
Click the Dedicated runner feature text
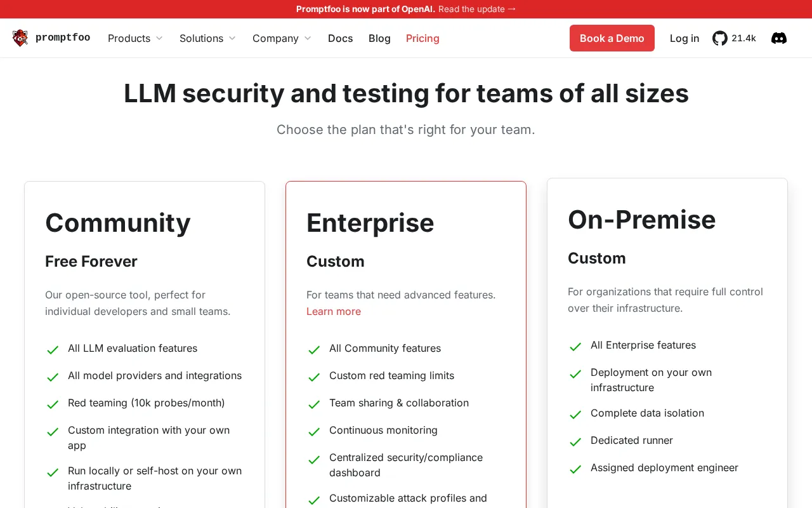pyautogui.click(x=632, y=440)
